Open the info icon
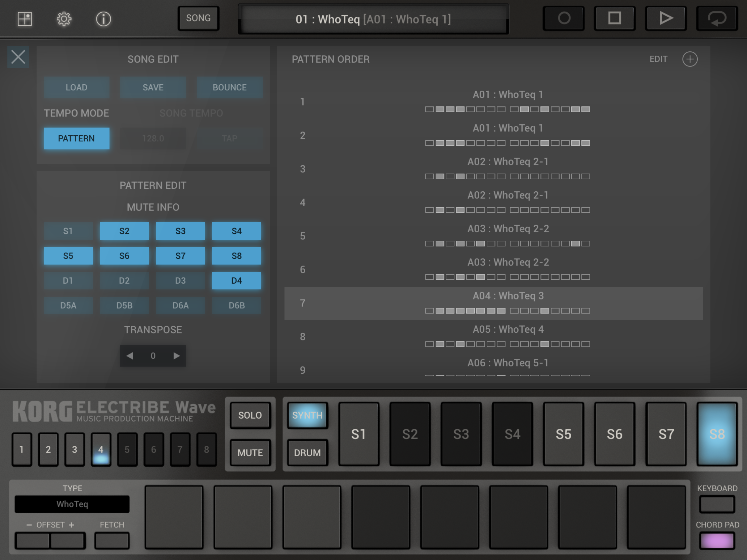This screenshot has width=747, height=560. tap(103, 19)
